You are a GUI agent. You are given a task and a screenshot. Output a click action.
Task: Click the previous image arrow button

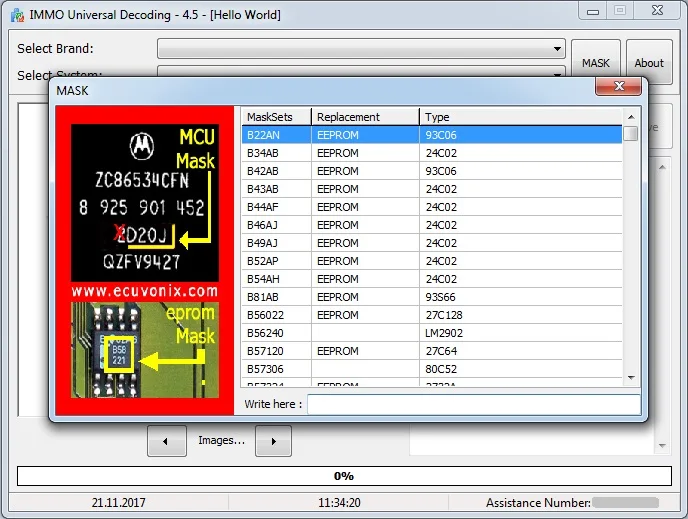pos(166,440)
